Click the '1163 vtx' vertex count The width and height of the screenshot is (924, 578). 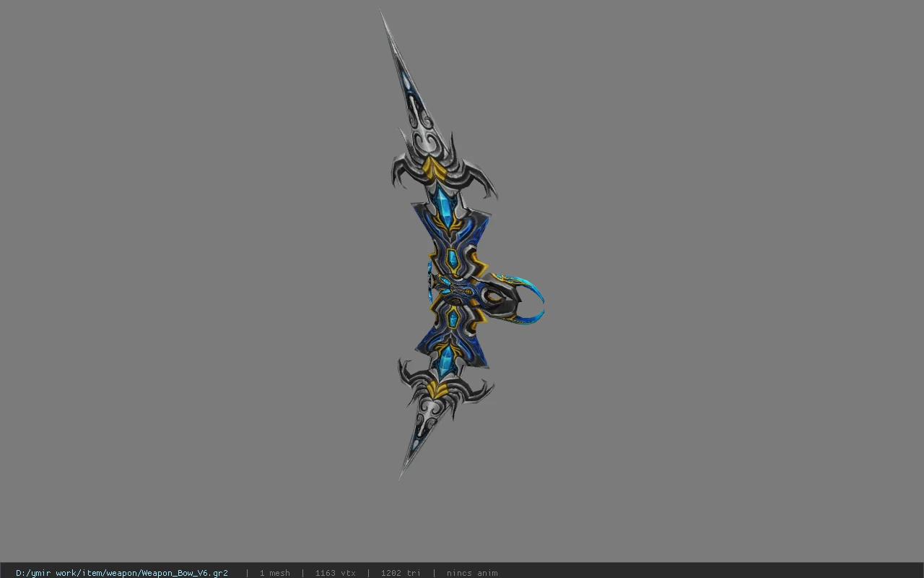(x=335, y=573)
